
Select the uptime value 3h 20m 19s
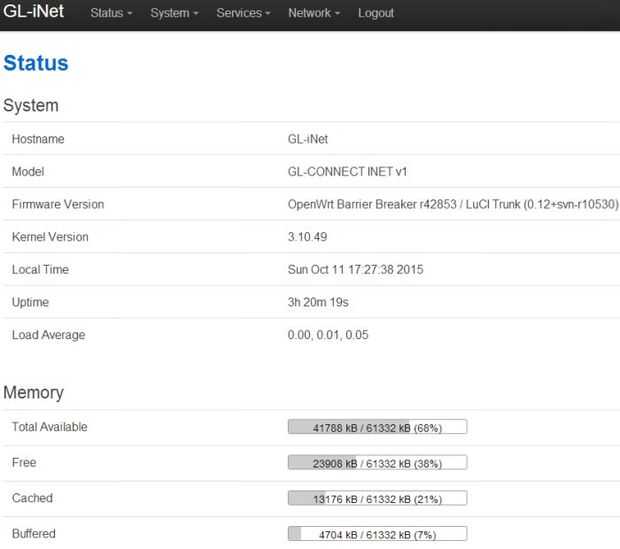click(318, 302)
